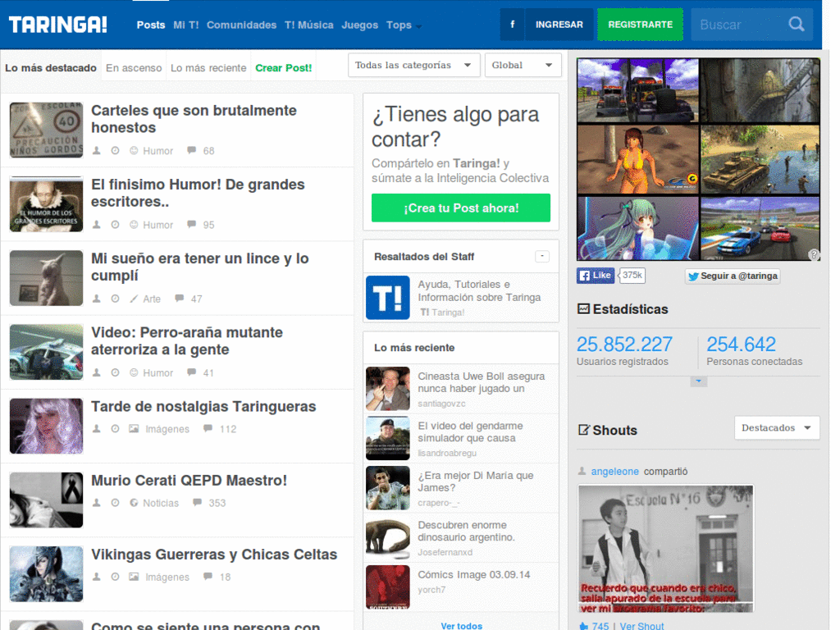Open the Destacados shouts dropdown
The width and height of the screenshot is (840, 630).
pyautogui.click(x=777, y=427)
